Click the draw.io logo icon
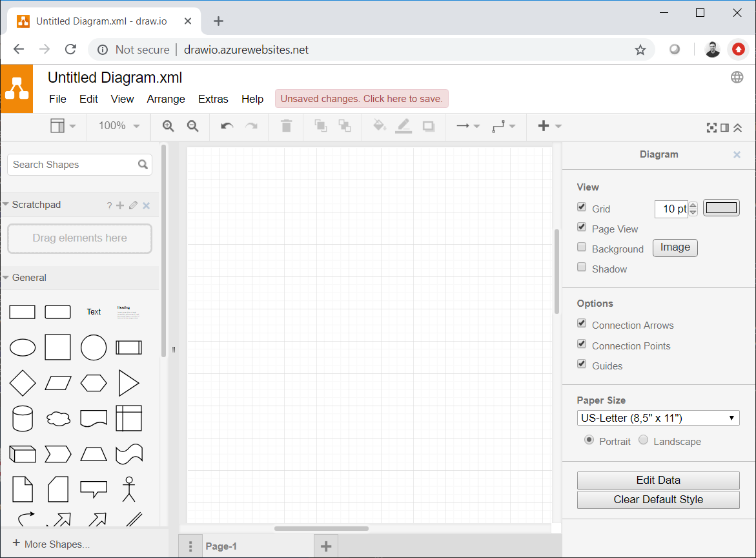The width and height of the screenshot is (756, 558). (x=17, y=88)
